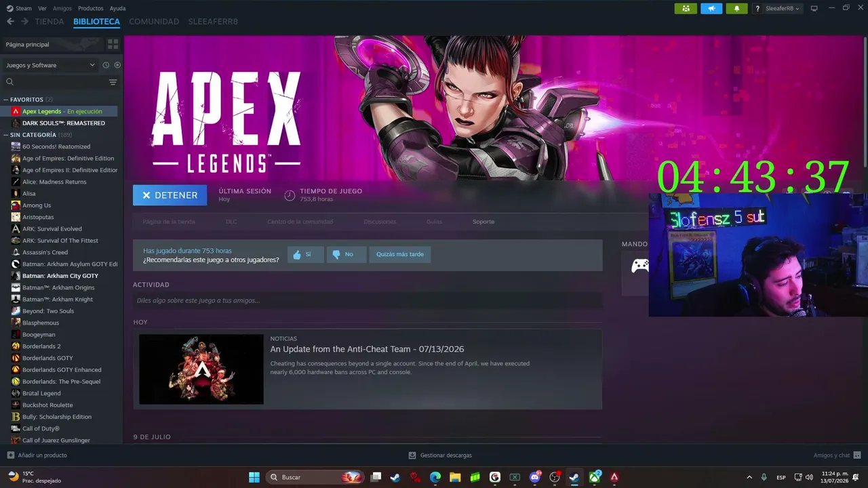Go to the TIENDA tab
Viewport: 868px width, 488px height.
click(x=50, y=22)
